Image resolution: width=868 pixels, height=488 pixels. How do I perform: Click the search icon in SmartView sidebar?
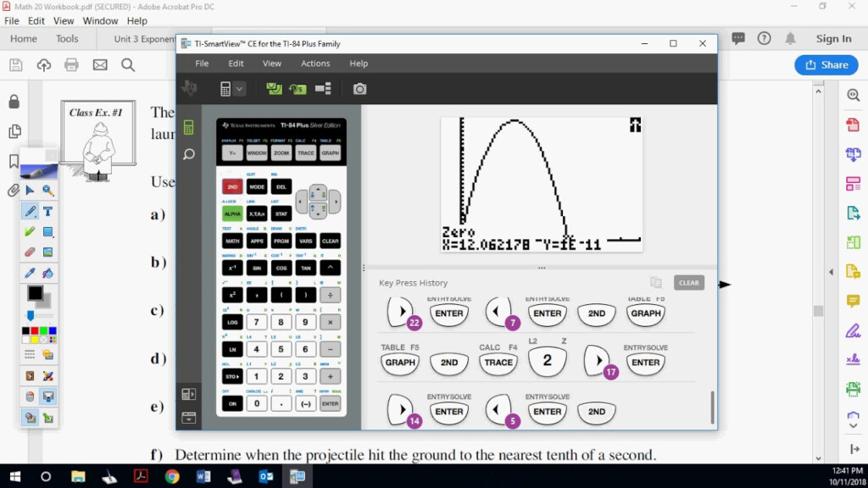pyautogui.click(x=189, y=154)
